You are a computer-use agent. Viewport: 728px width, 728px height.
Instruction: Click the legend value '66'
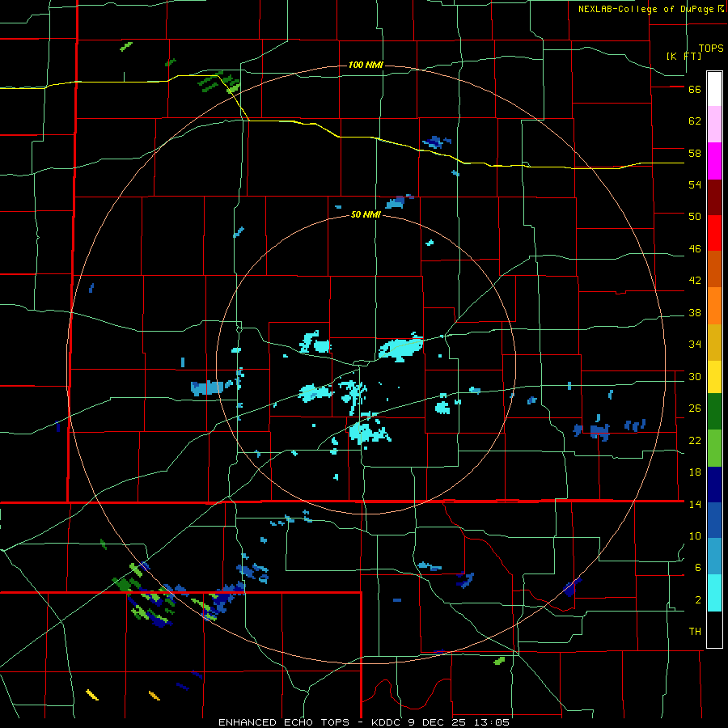tap(695, 90)
